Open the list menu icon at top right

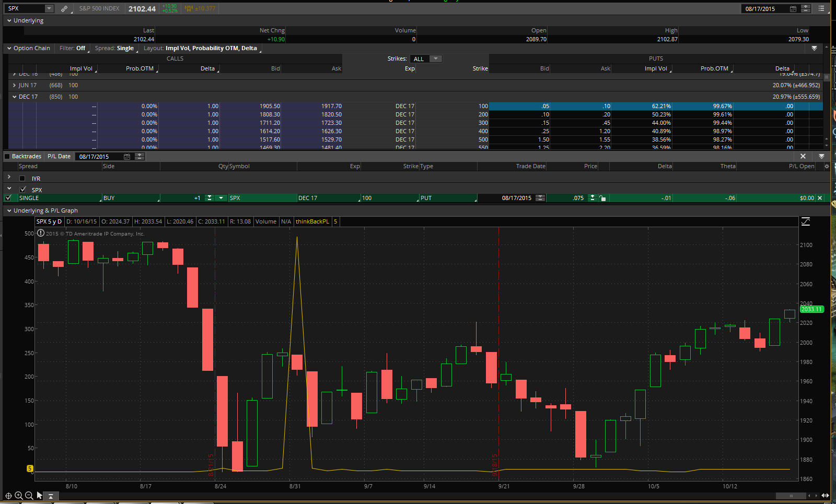tap(821, 8)
